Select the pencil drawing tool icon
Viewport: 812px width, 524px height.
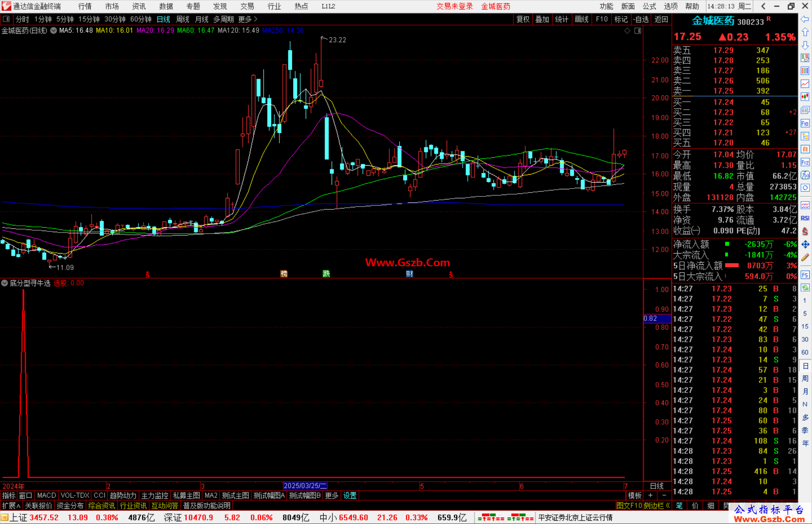(x=805, y=257)
